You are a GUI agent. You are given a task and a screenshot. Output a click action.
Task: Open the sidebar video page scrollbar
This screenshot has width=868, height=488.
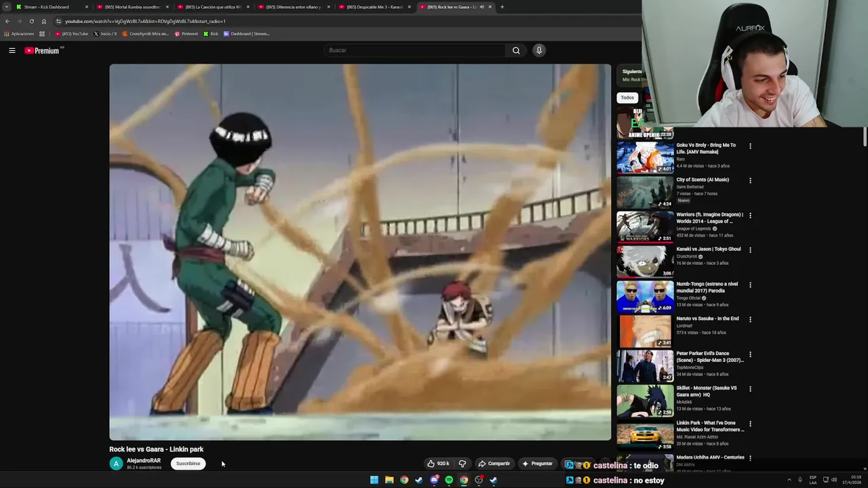(865, 136)
